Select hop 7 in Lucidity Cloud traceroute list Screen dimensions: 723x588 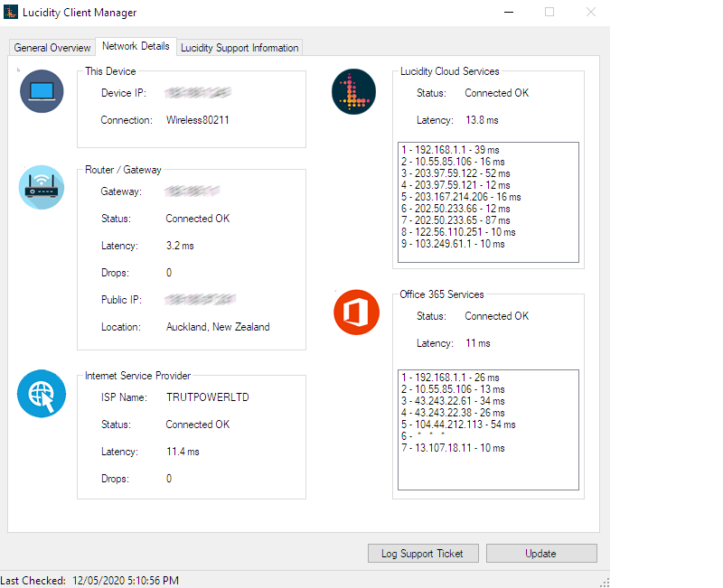(x=455, y=220)
